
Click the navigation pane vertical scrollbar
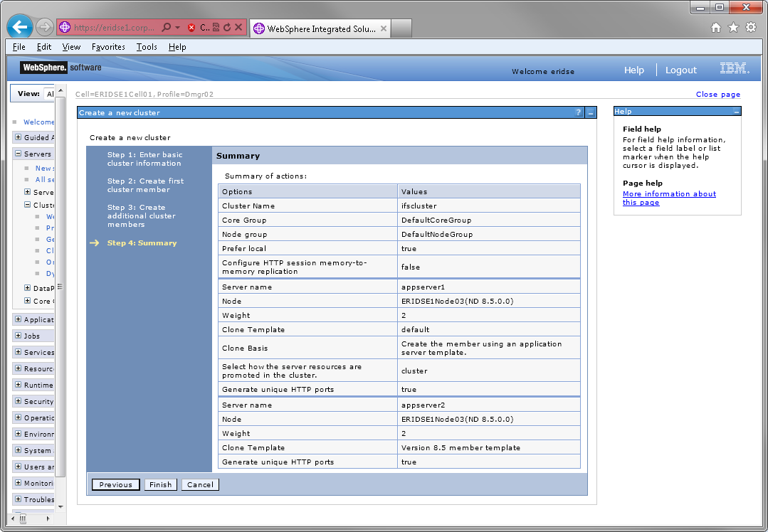click(x=61, y=287)
